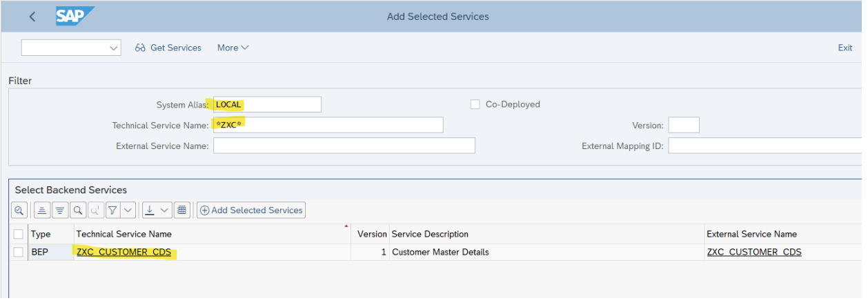Click the Find search icon in the table toolbar
Viewport: 868px width, 305px height.
(78, 210)
